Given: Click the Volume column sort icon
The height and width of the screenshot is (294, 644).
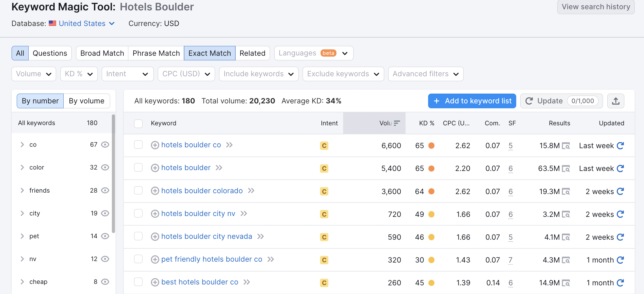Looking at the screenshot, I should (397, 123).
